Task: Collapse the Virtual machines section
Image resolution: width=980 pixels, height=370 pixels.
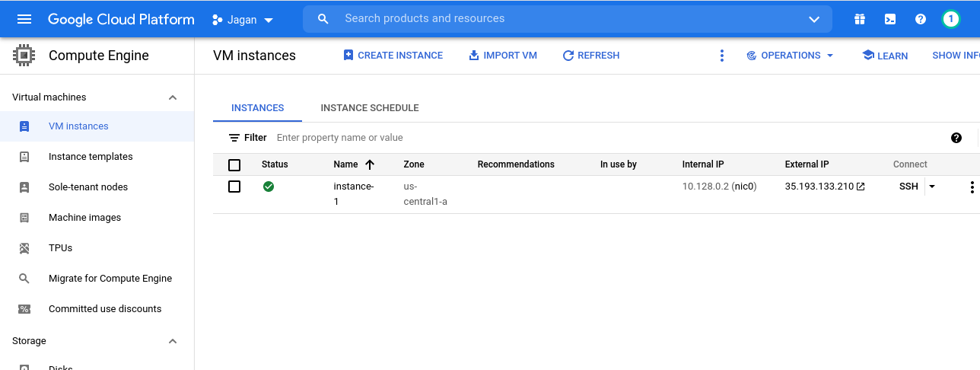Action: [173, 97]
